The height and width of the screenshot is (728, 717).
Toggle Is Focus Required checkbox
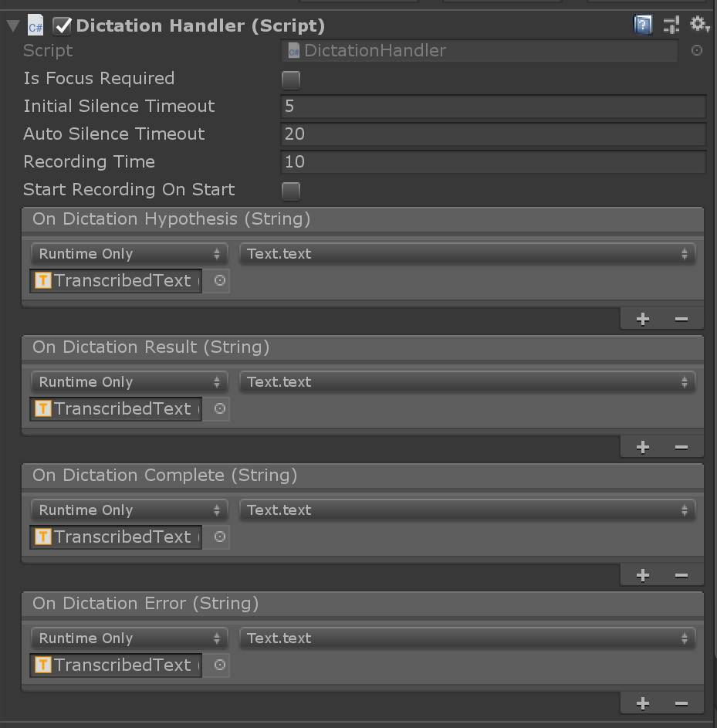coord(291,80)
